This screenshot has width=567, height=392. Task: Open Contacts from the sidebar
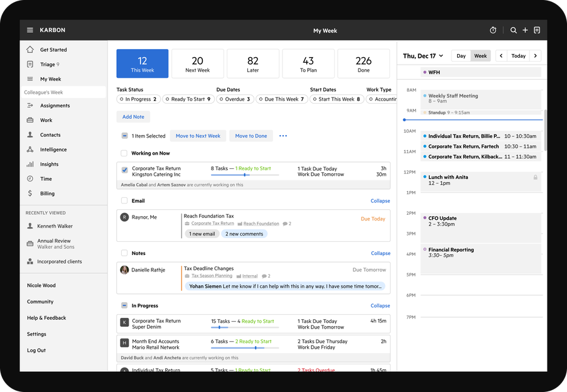click(30, 134)
